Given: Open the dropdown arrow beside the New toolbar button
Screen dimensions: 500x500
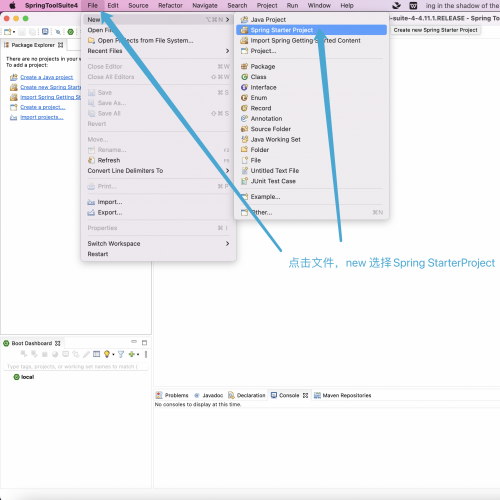Looking at the screenshot, I should [14, 32].
